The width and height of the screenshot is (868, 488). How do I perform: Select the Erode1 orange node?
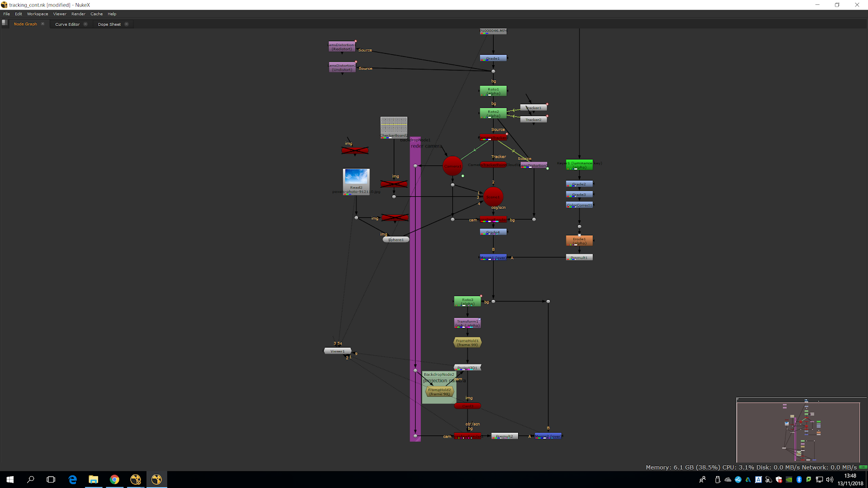tap(579, 241)
